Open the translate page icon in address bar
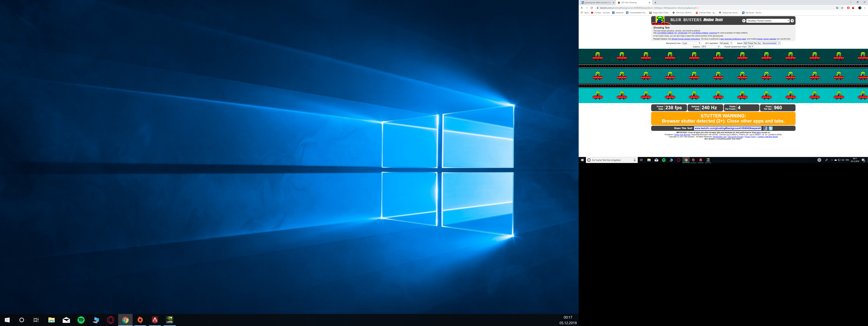This screenshot has width=868, height=326. pos(837,8)
